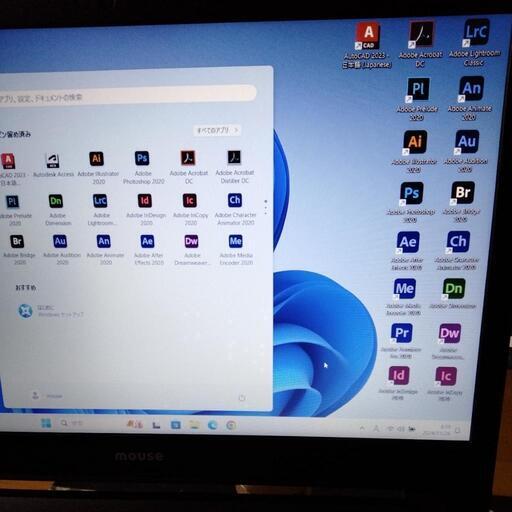Select Adobe InCopy desktop shortcut
The height and width of the screenshot is (512, 512).
click(445, 383)
